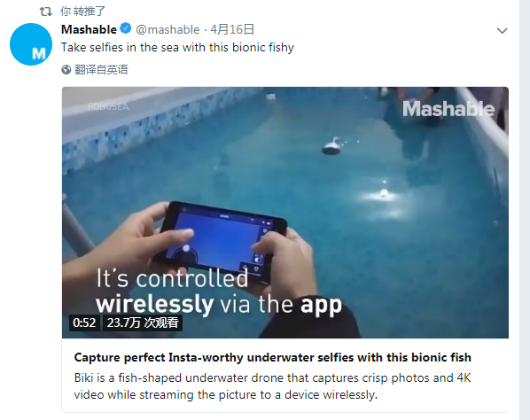This screenshot has width=530, height=420.
Task: Click the blue verified badge
Action: click(x=126, y=28)
